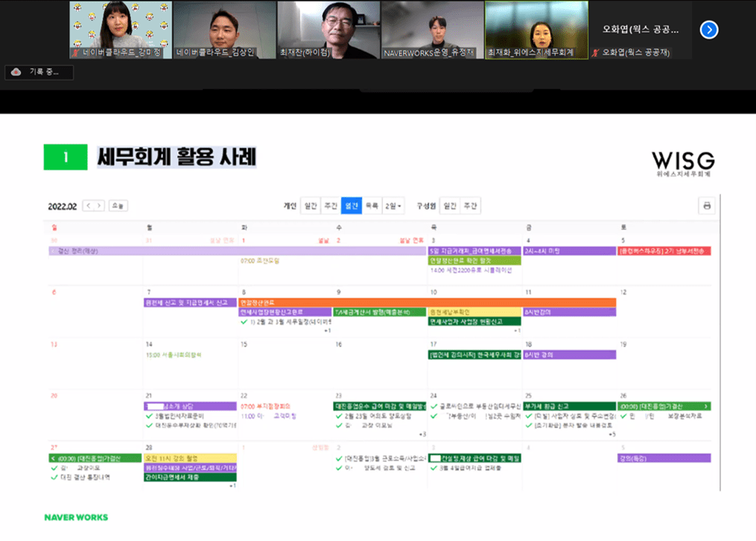The width and height of the screenshot is (756, 541).
Task: Open the orange 연말정산완료 event bar
Action: [428, 303]
